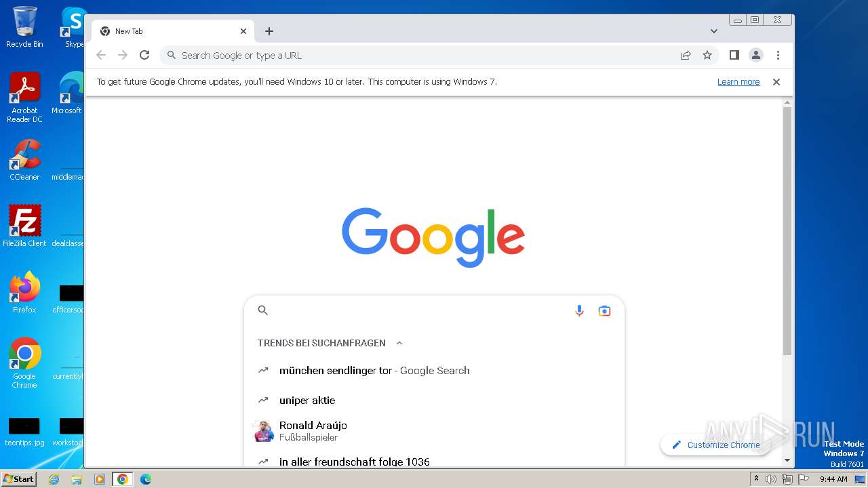Open the Recycle Bin desktop icon
The image size is (868, 488).
click(x=24, y=27)
